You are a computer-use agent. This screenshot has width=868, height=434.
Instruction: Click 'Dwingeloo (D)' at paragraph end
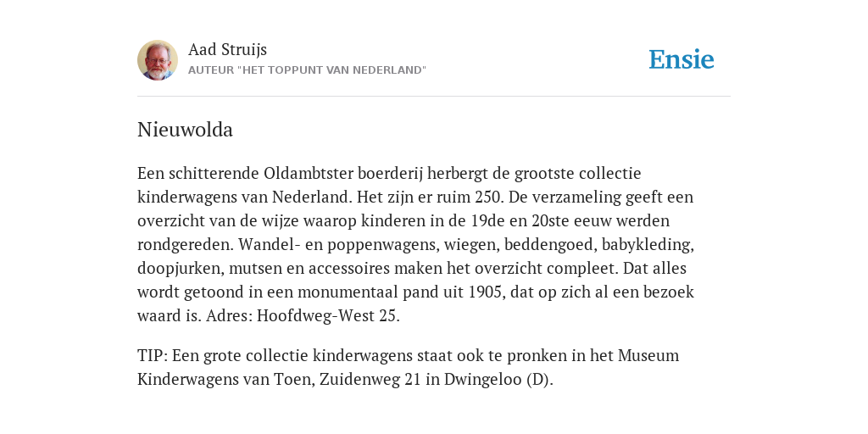[497, 380]
